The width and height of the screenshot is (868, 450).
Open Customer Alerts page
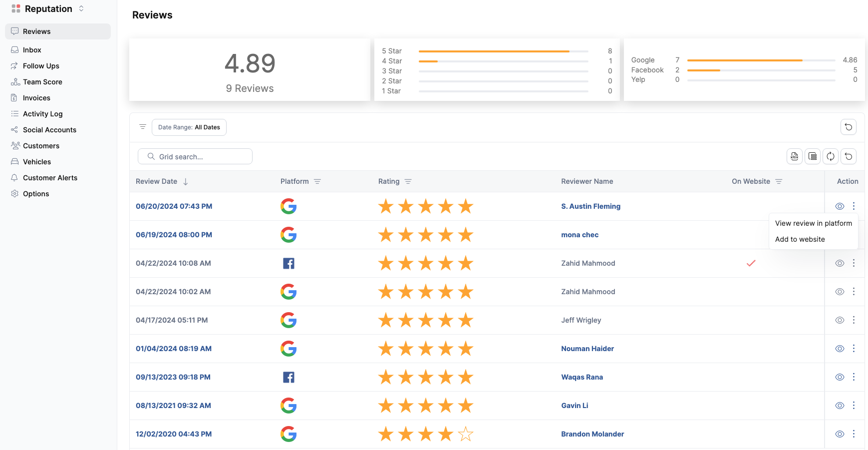[x=50, y=178]
